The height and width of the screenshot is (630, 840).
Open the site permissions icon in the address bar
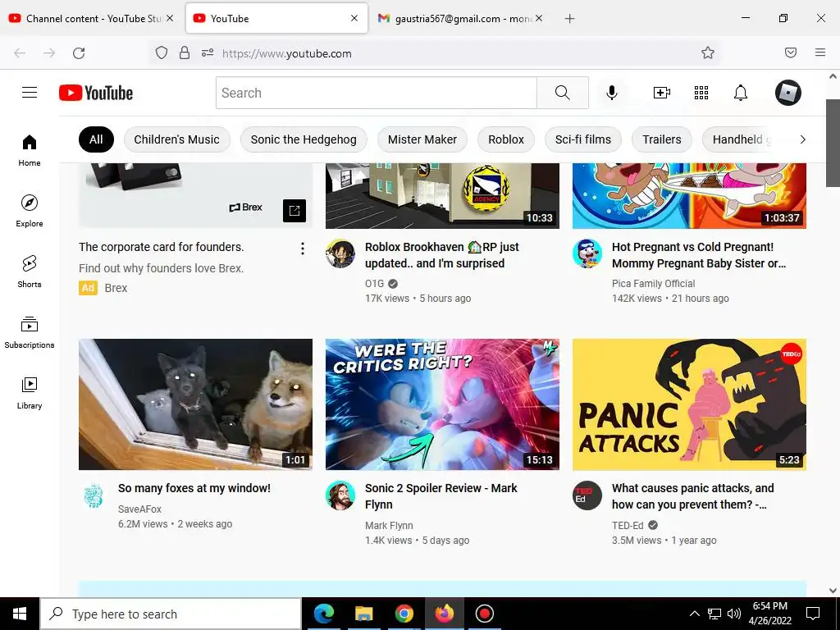208,52
